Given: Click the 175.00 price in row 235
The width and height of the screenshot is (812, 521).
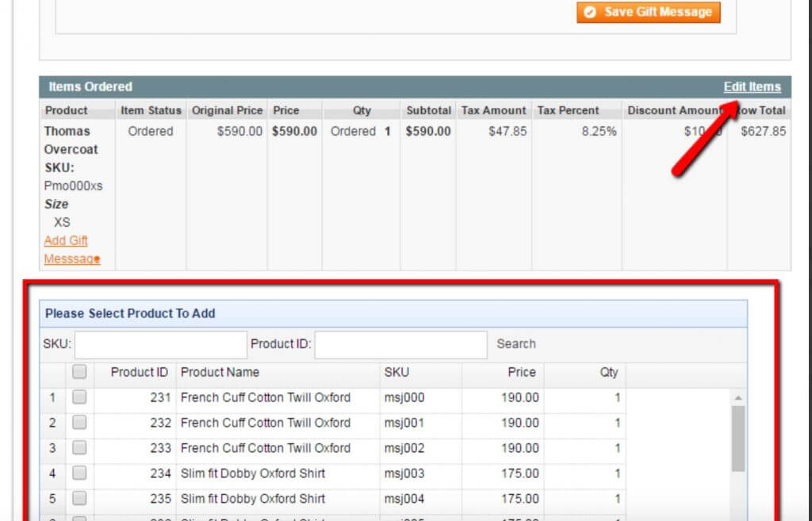Looking at the screenshot, I should click(520, 499).
